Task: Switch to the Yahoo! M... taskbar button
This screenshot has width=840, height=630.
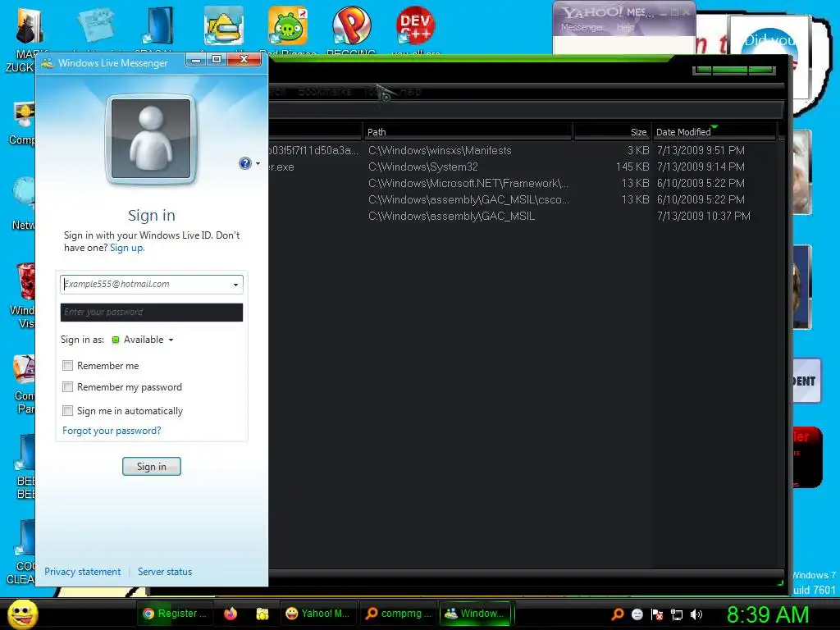Action: [x=317, y=614]
